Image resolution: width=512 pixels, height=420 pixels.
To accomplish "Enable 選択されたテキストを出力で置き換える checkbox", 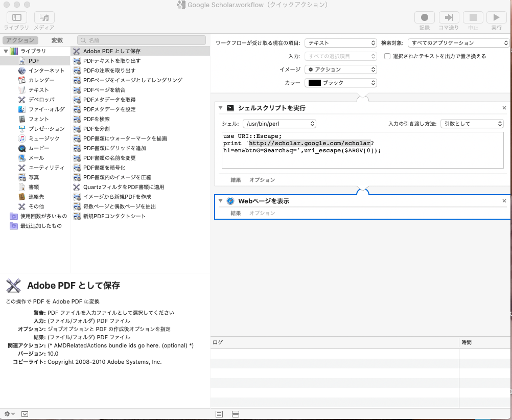I will pos(387,56).
